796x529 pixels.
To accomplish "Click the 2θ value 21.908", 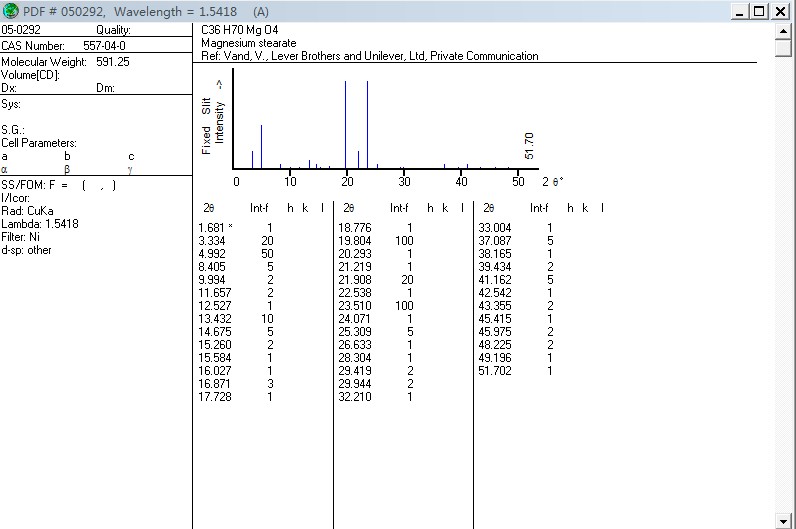I will point(355,280).
